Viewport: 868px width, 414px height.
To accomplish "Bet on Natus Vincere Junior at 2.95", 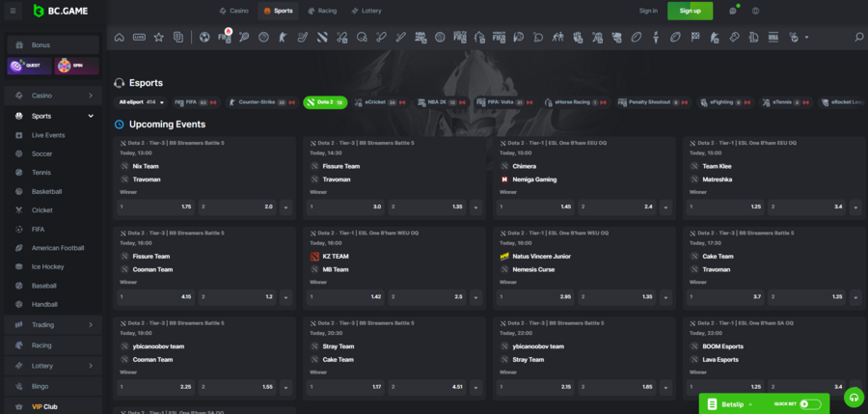I will coord(536,297).
